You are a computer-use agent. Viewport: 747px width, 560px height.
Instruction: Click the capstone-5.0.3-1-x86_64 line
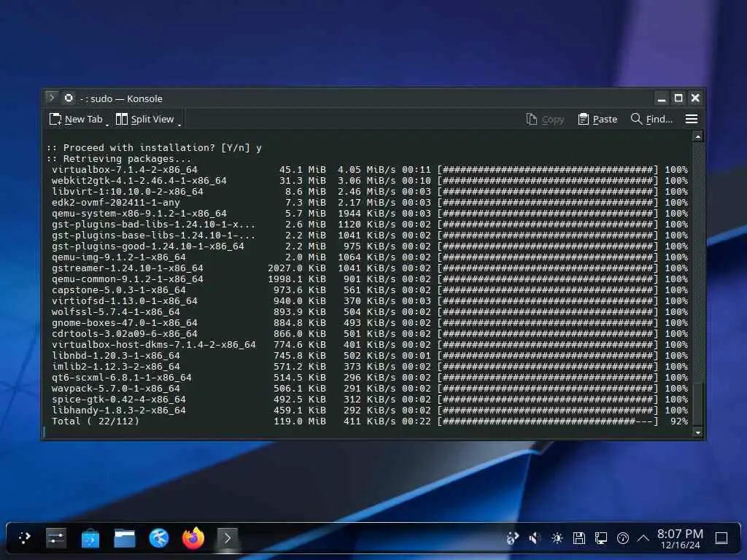point(369,290)
